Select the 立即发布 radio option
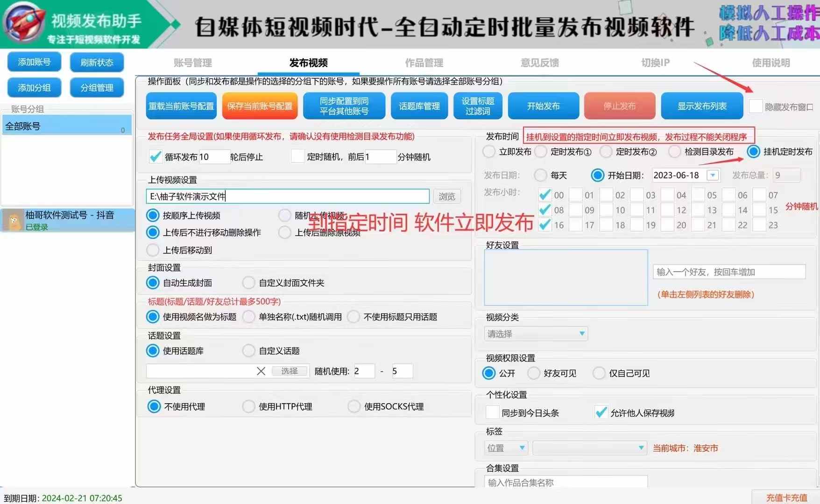This screenshot has width=820, height=504. [489, 152]
